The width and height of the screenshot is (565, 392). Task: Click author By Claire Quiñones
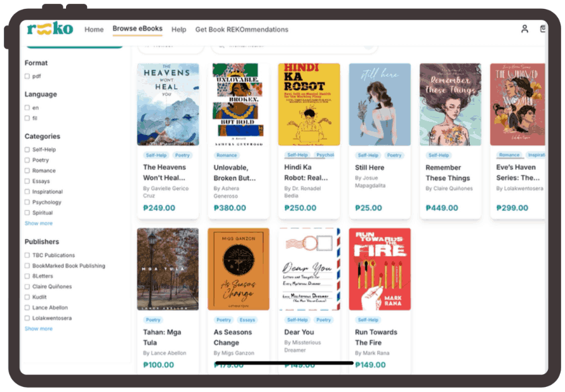pos(449,188)
